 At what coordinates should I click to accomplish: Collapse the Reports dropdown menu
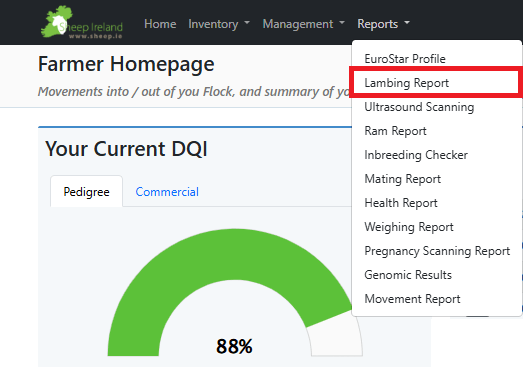tap(383, 24)
